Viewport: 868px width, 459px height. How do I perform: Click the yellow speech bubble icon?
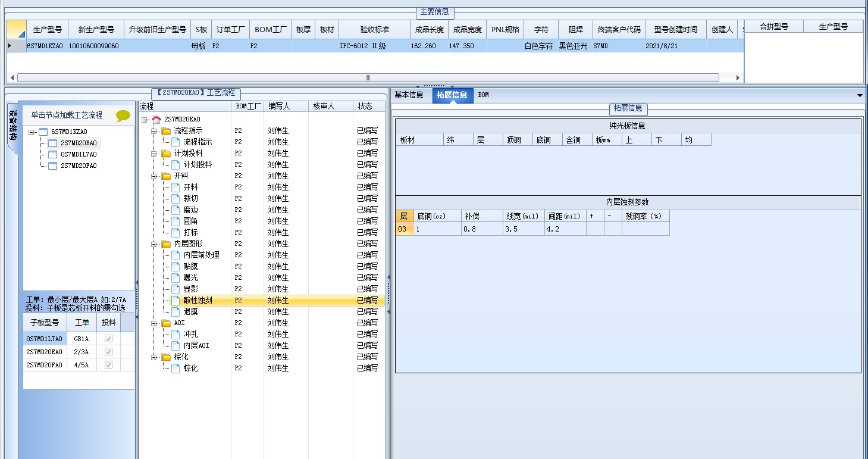click(123, 115)
